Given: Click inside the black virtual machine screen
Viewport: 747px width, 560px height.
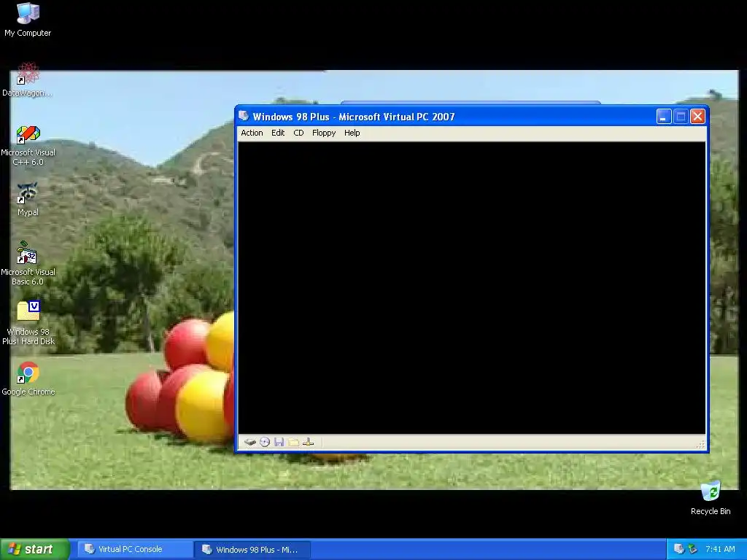Looking at the screenshot, I should [x=472, y=287].
